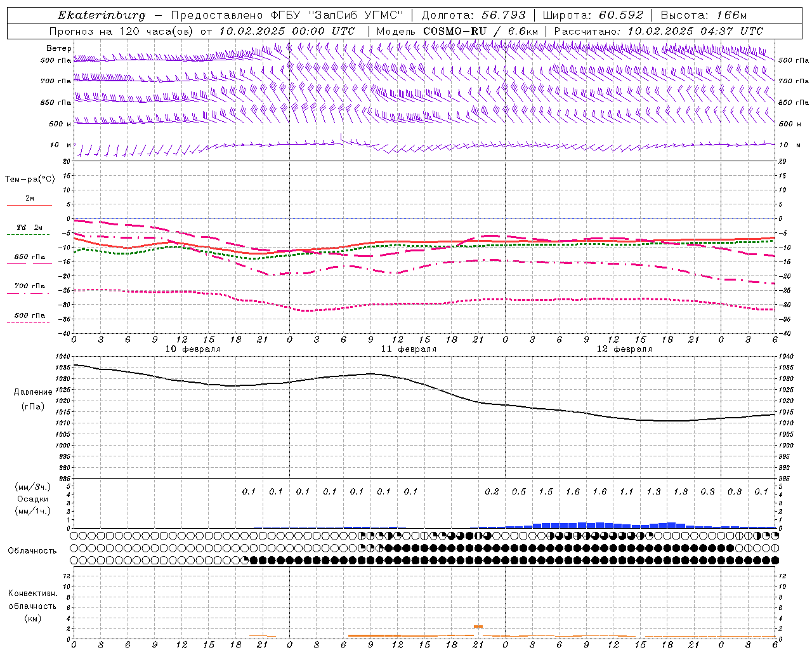Click the Ekaterinburg station title
This screenshot has height=650, width=812.
coord(101,15)
